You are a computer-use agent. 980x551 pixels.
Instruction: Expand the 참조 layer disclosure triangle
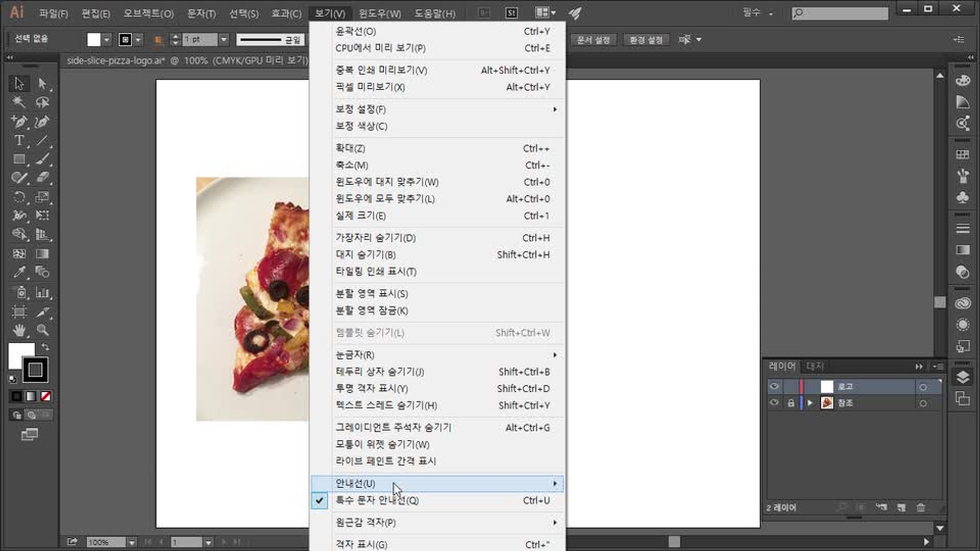(x=810, y=403)
